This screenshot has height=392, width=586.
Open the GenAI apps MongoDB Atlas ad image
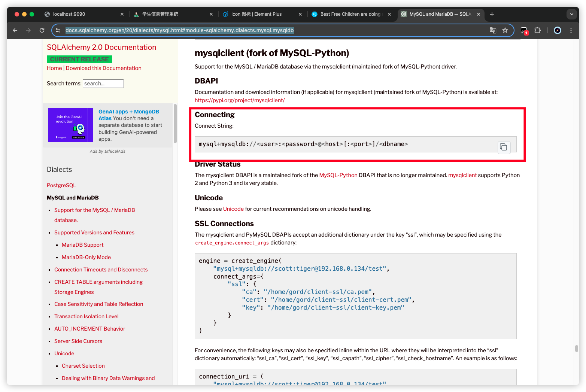(x=71, y=125)
